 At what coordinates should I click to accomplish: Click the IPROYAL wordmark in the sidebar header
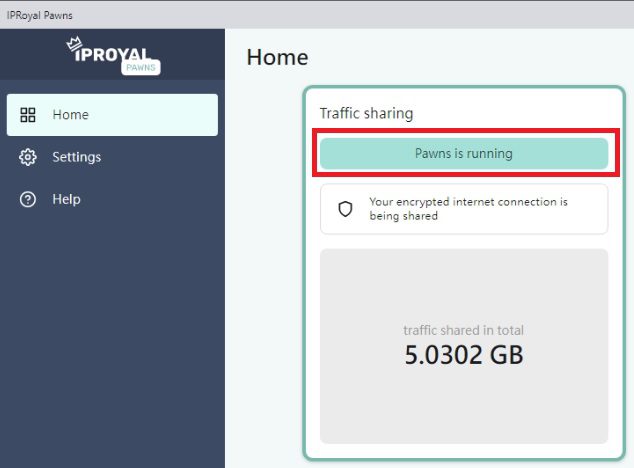click(x=112, y=54)
